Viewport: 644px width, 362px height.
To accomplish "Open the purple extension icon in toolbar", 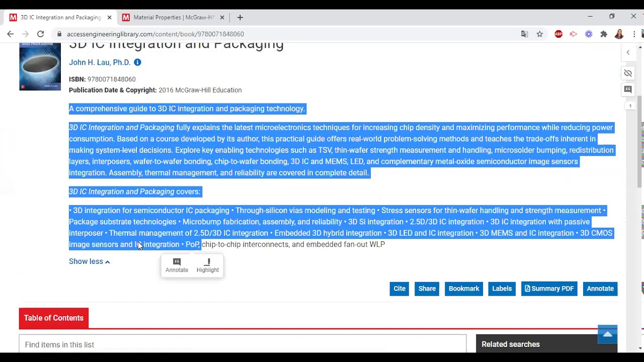I will pos(589,34).
